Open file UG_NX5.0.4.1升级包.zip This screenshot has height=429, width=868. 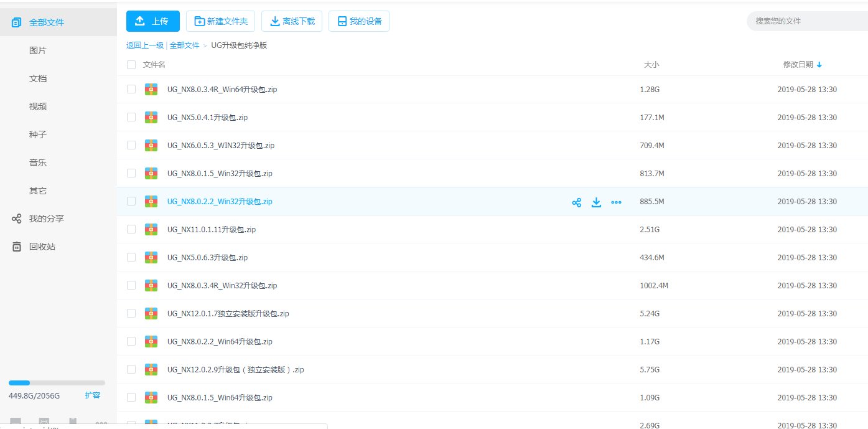point(208,117)
